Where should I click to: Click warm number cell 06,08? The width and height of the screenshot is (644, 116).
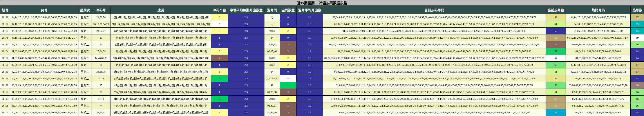click(x=272, y=58)
